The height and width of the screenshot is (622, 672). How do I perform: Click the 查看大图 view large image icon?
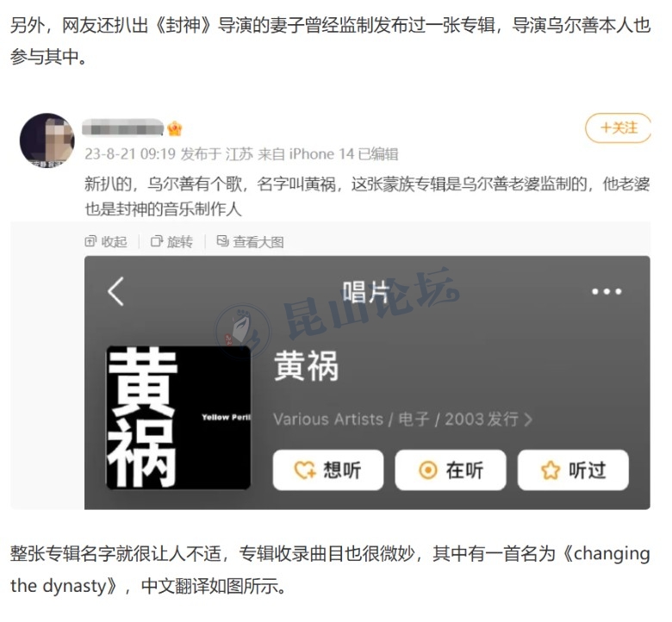(222, 241)
